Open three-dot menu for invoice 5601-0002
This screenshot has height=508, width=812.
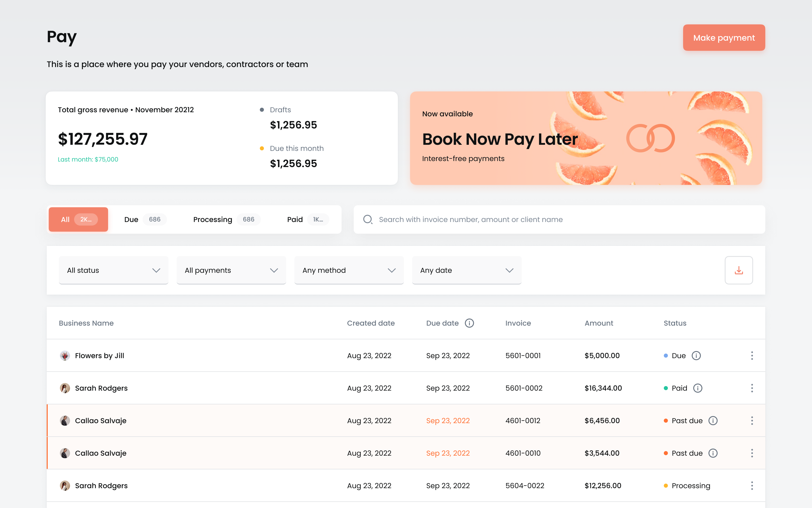[x=752, y=388]
